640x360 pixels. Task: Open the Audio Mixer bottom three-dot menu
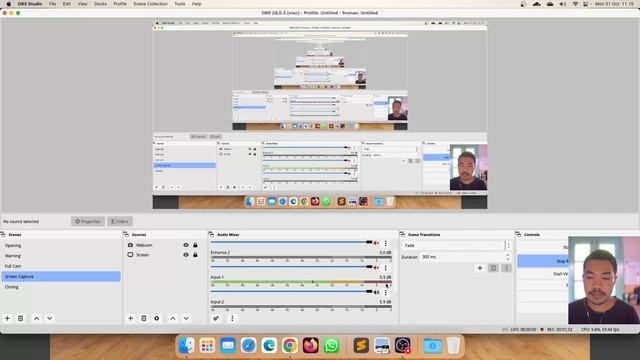(x=232, y=318)
